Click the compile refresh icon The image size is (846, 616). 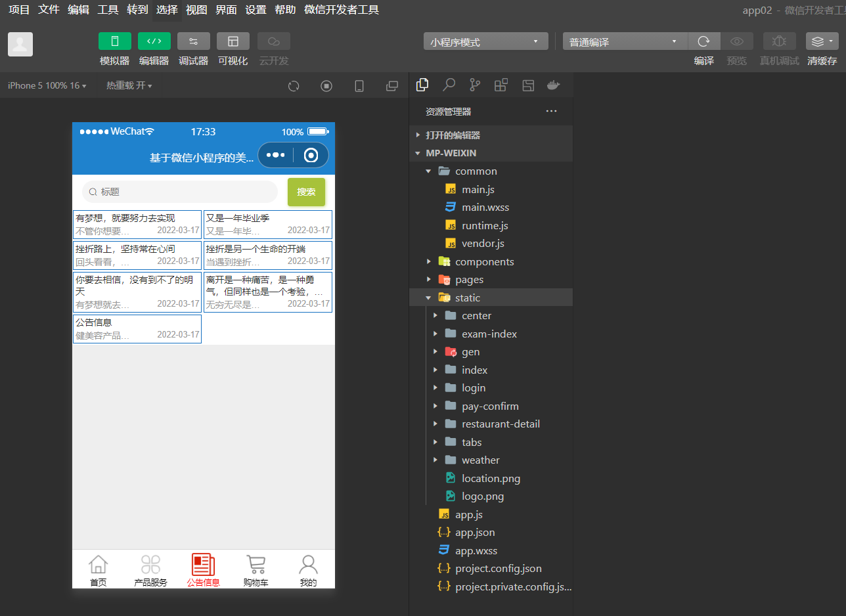tap(704, 41)
